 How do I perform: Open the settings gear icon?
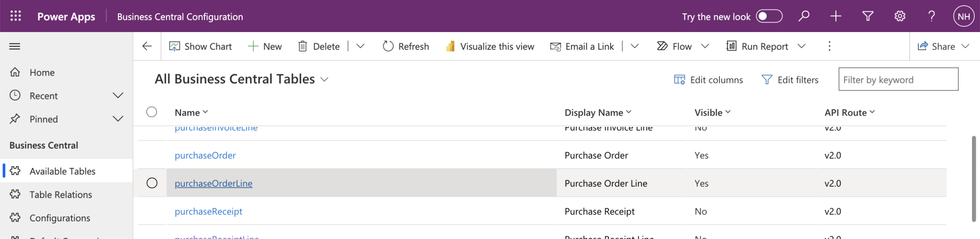point(900,16)
